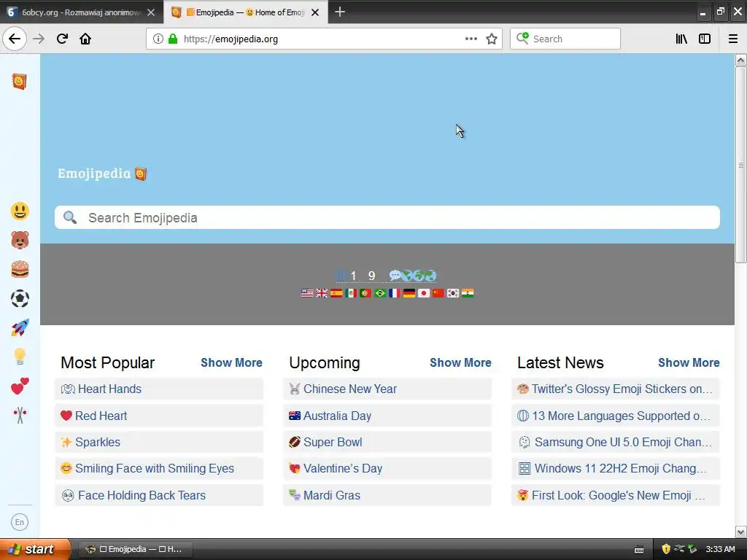747x560 pixels.
Task: Click the Brazil flag
Action: pyautogui.click(x=380, y=293)
